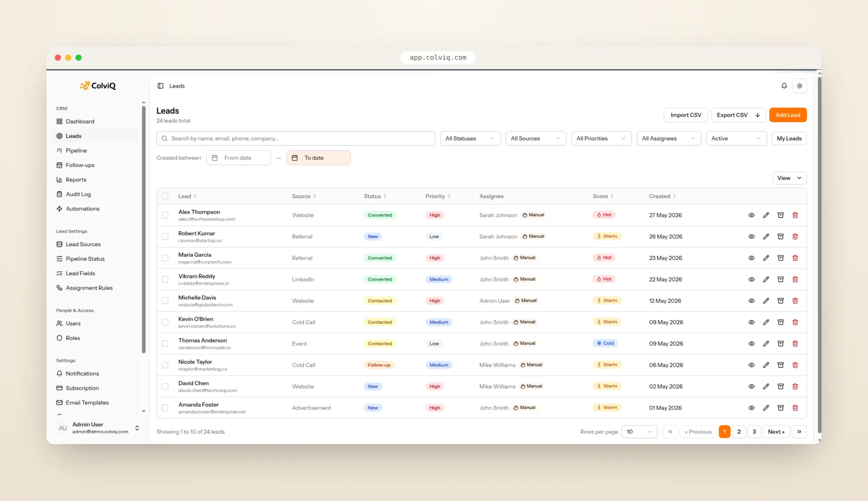Click the Import CSV button
Screen dimensions: 868x501
point(686,115)
